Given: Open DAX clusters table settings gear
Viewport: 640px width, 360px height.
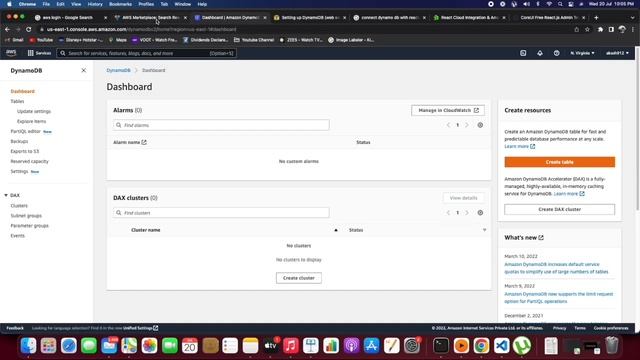Looking at the screenshot, I should [480, 213].
